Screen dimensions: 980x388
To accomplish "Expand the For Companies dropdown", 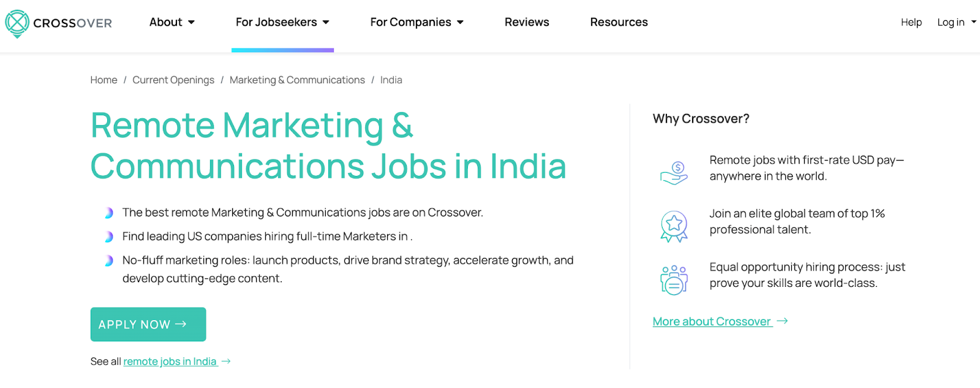I will click(417, 22).
